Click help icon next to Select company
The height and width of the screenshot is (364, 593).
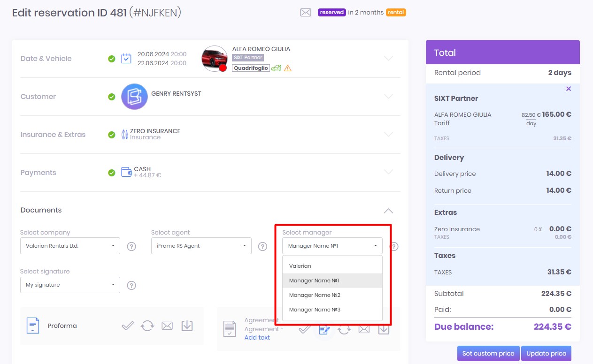pyautogui.click(x=131, y=246)
